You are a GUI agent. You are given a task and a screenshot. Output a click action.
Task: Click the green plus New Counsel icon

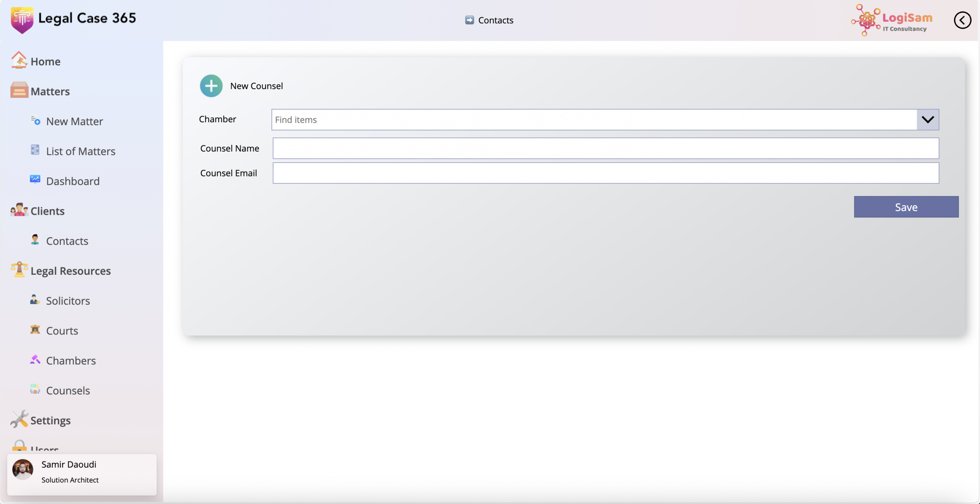[211, 86]
